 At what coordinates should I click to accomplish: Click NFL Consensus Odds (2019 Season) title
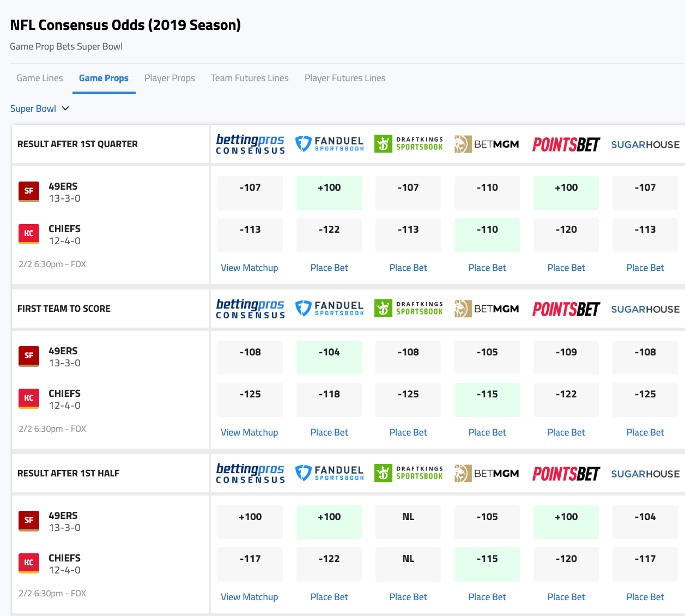pos(125,25)
